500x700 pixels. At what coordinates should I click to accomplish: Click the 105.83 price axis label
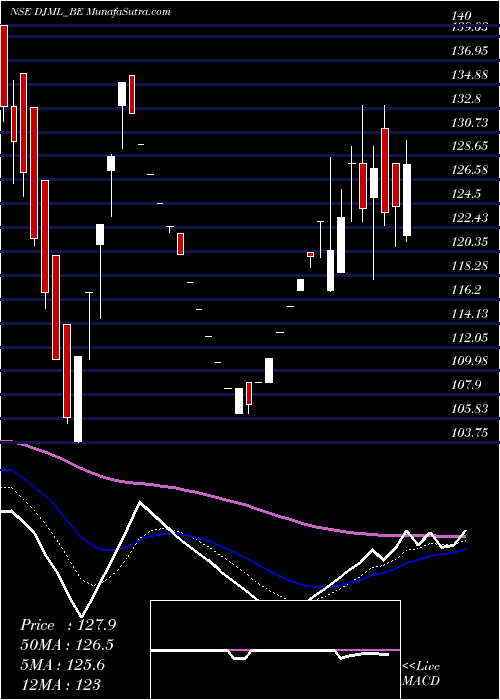[469, 409]
